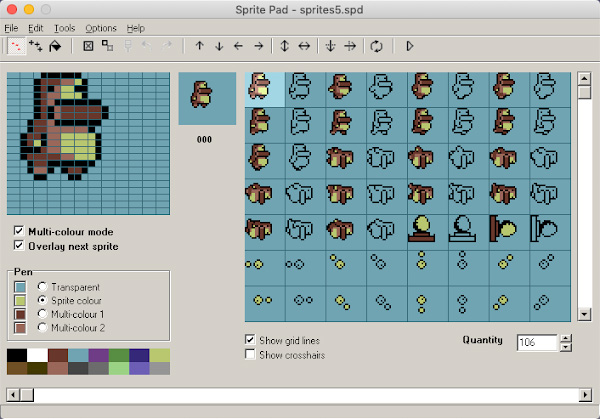Choose the Multi-colour 1 pen
The image size is (600, 419).
pyautogui.click(x=42, y=313)
